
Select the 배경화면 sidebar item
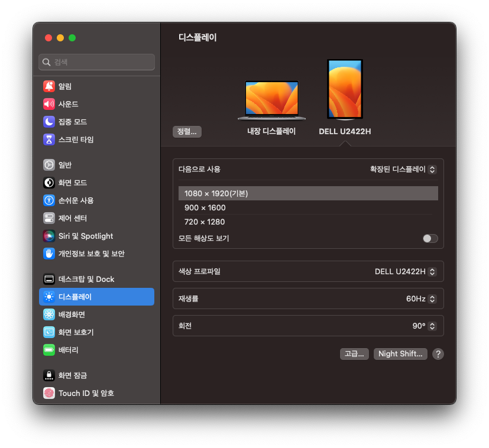[x=76, y=314]
